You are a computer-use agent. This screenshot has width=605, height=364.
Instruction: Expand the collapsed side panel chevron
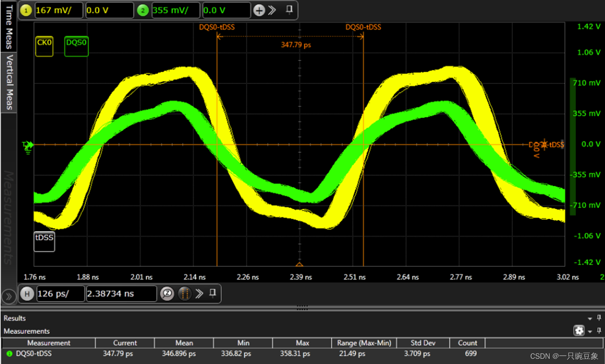(9, 296)
